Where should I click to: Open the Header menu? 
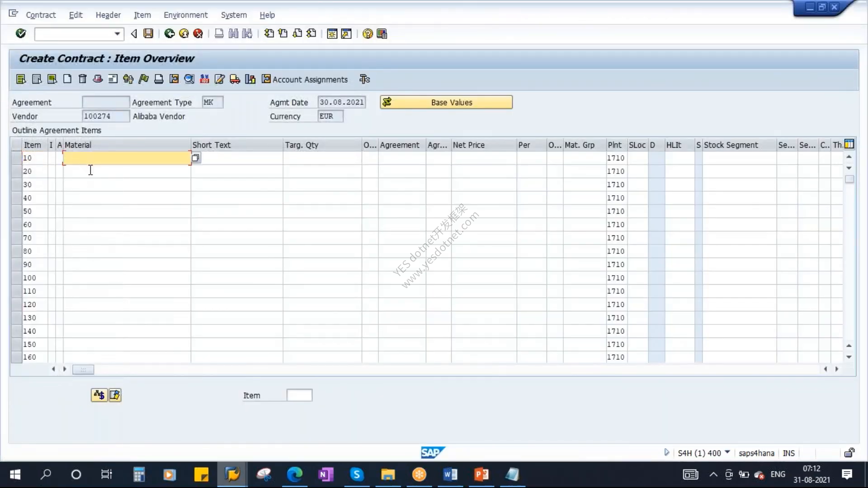pyautogui.click(x=108, y=15)
